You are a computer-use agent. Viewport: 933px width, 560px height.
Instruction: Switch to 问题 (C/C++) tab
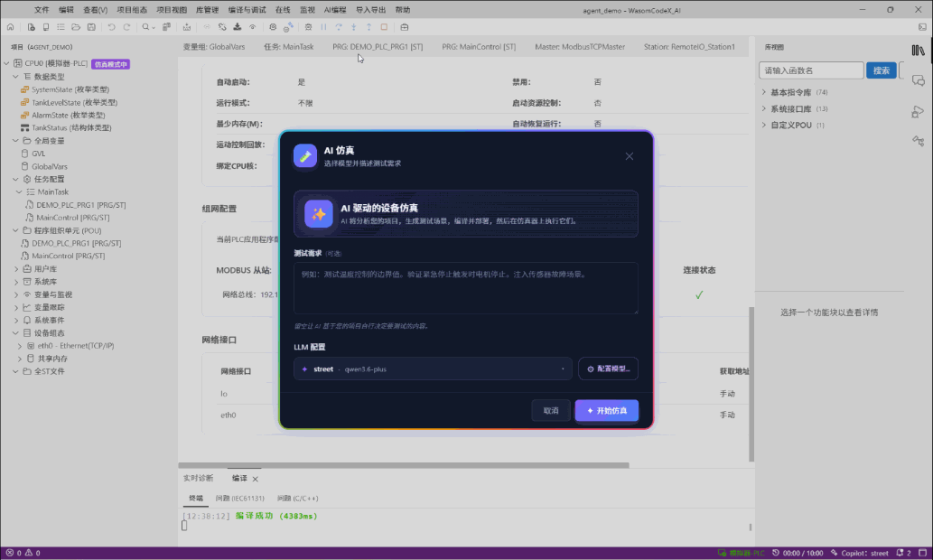pyautogui.click(x=297, y=498)
